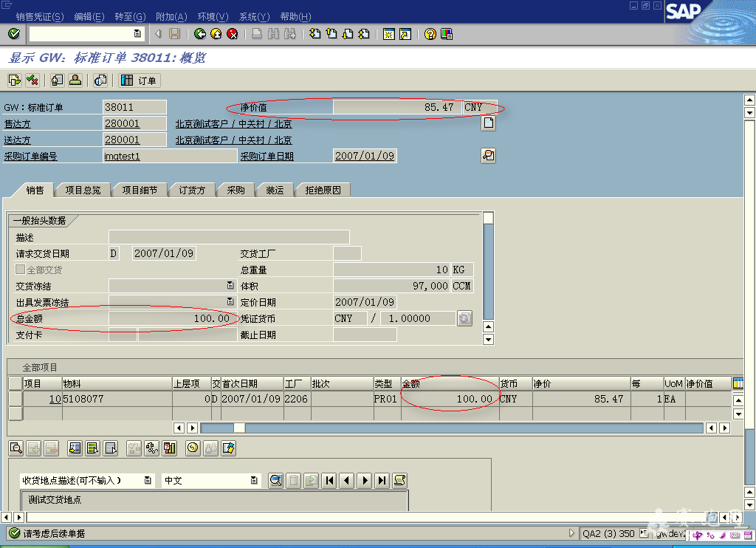
Task: Open the 环境(V) menu
Action: 213,17
